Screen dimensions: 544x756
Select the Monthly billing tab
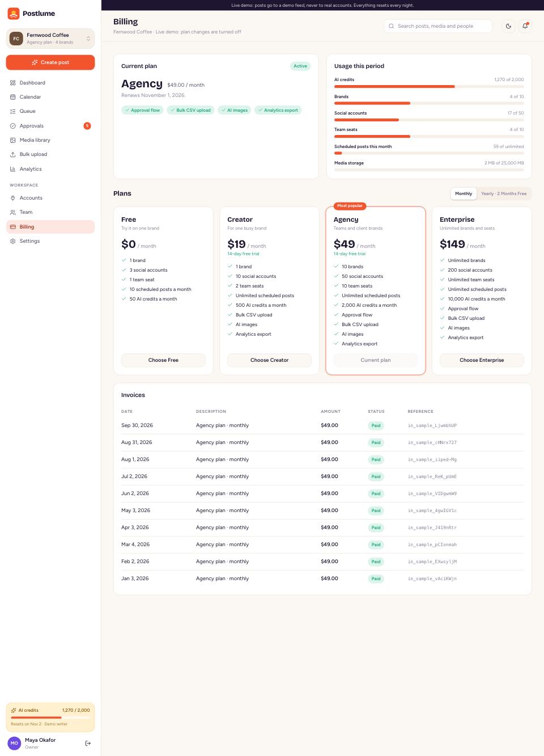click(464, 194)
